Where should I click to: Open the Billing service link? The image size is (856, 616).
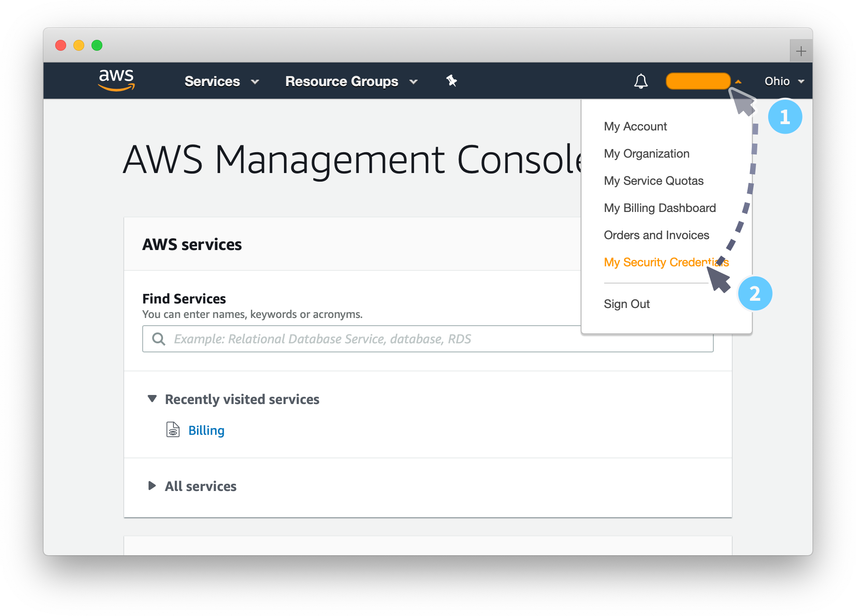[x=206, y=430]
